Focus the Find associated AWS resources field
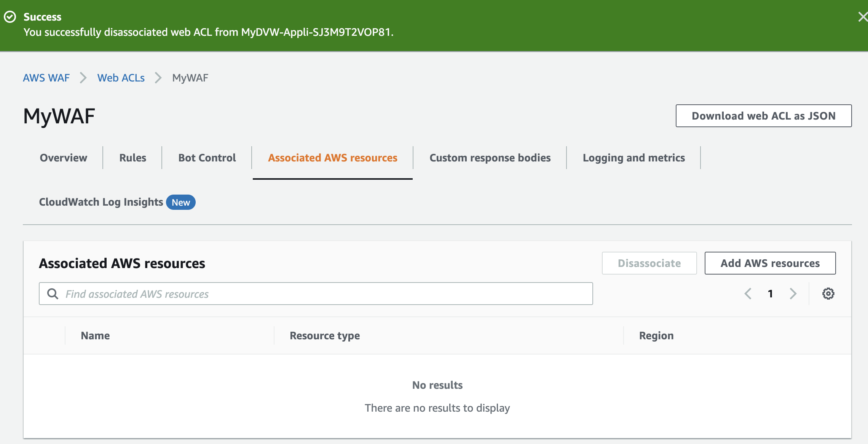The width and height of the screenshot is (868, 444). 316,294
